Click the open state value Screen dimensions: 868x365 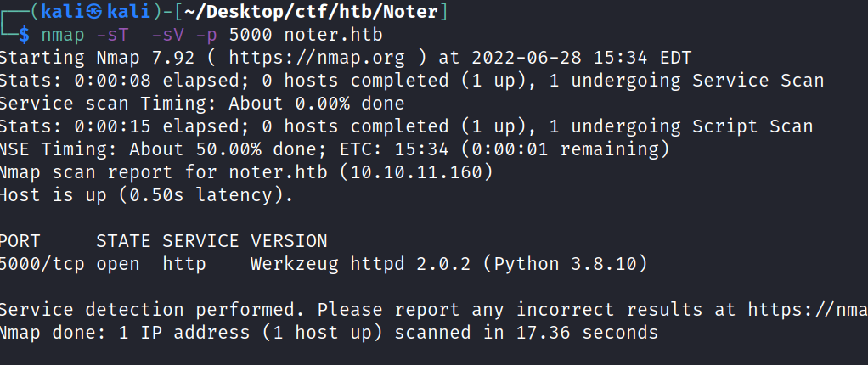click(x=117, y=264)
